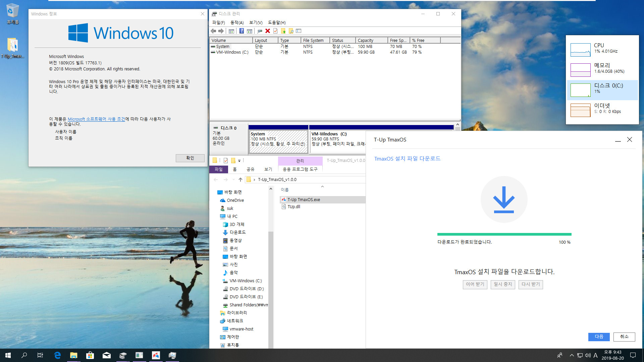
Task: Click 이어받기 button in T-Up TmaxOS dialog
Action: click(x=476, y=284)
